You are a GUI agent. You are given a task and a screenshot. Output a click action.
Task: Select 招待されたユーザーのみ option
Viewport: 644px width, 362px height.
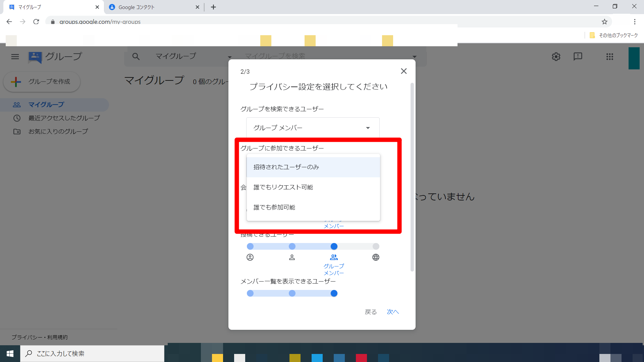pos(313,167)
